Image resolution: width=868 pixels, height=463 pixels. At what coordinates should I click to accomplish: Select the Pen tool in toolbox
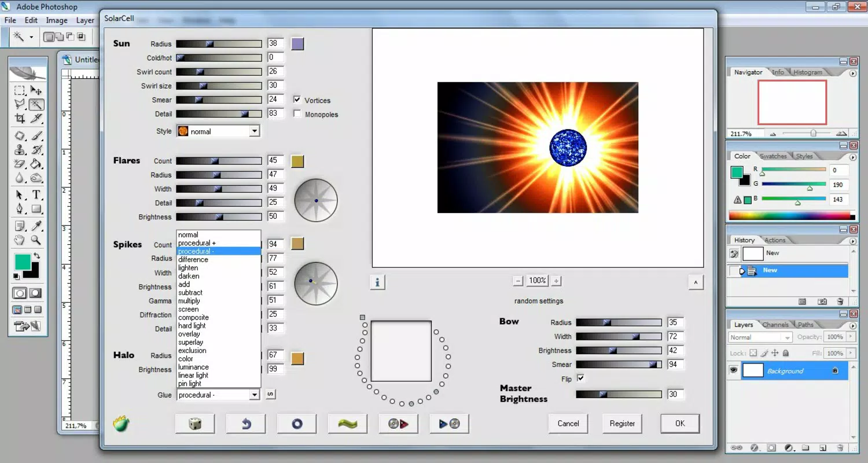click(x=20, y=209)
